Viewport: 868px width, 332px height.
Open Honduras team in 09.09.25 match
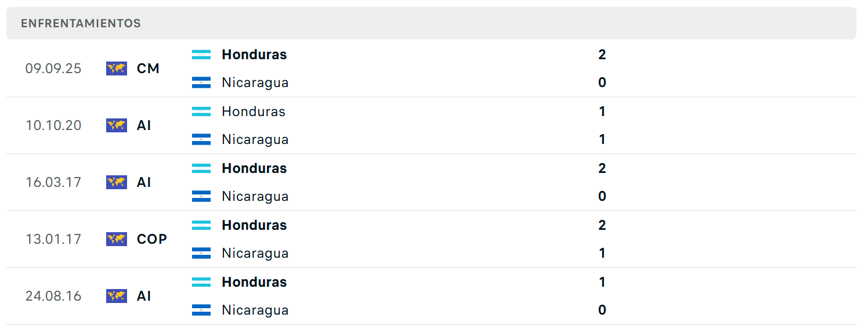tap(254, 55)
